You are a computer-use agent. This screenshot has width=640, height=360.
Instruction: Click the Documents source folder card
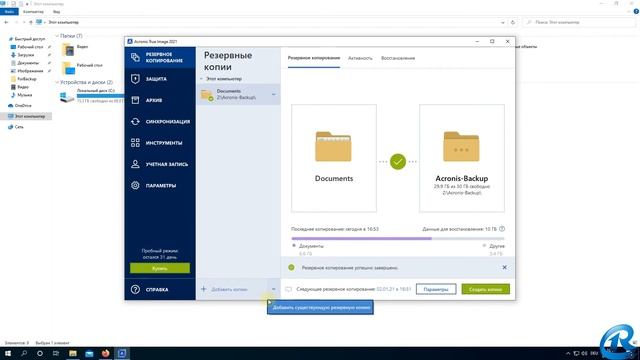click(334, 158)
